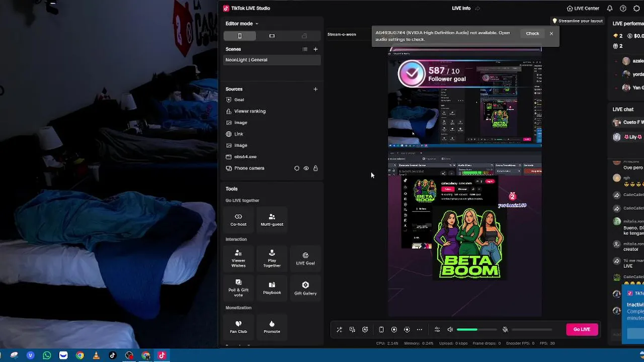
Task: Adjust the green speaker volume slider
Action: (x=476, y=330)
